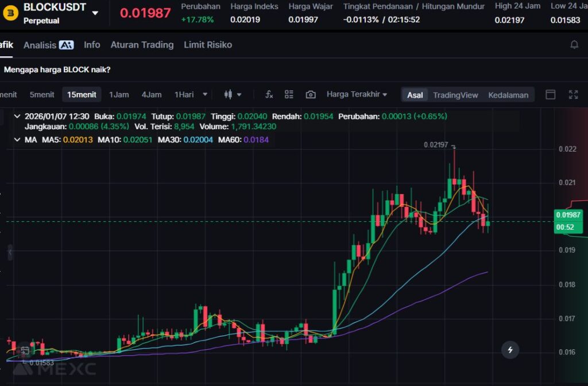
Task: Toggle the chart layout window icon
Action: (550, 95)
